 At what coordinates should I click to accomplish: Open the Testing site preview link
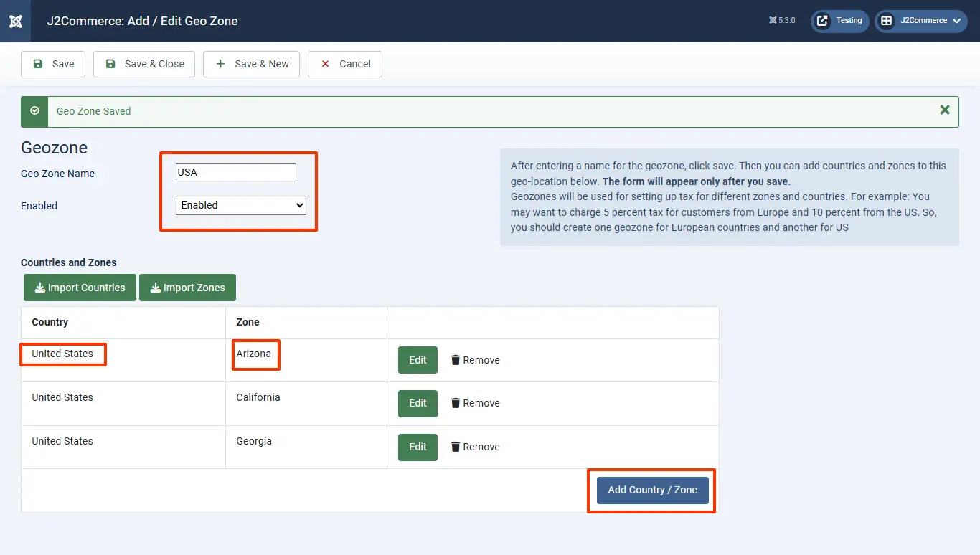click(x=840, y=21)
